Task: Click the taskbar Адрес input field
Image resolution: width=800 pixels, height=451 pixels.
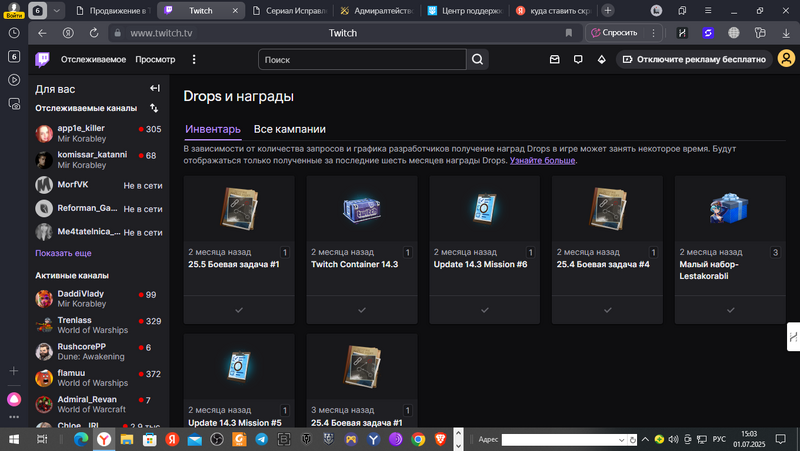Action: [559, 440]
